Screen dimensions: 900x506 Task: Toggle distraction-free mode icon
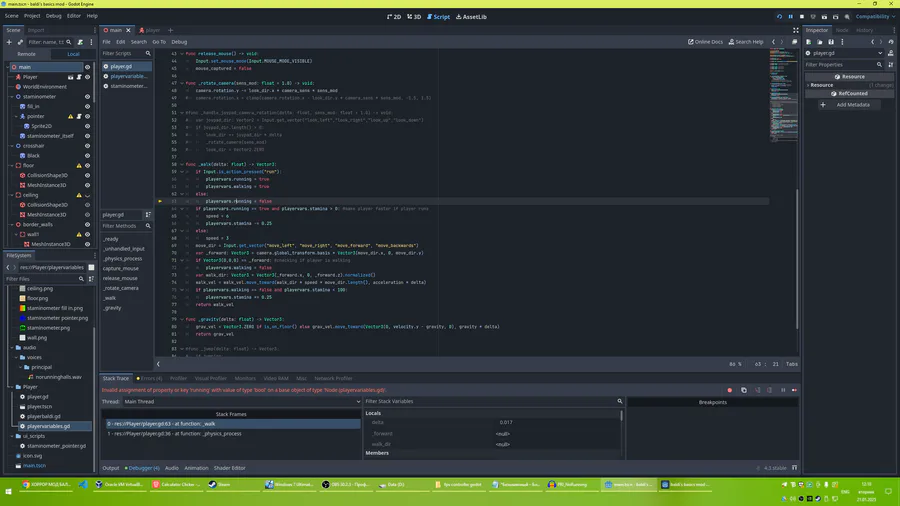(x=796, y=30)
